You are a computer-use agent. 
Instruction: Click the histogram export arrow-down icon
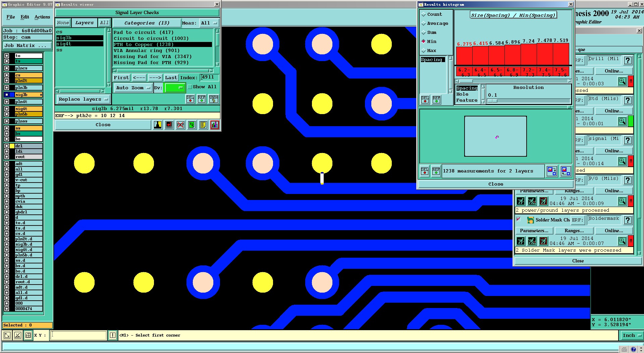552,171
